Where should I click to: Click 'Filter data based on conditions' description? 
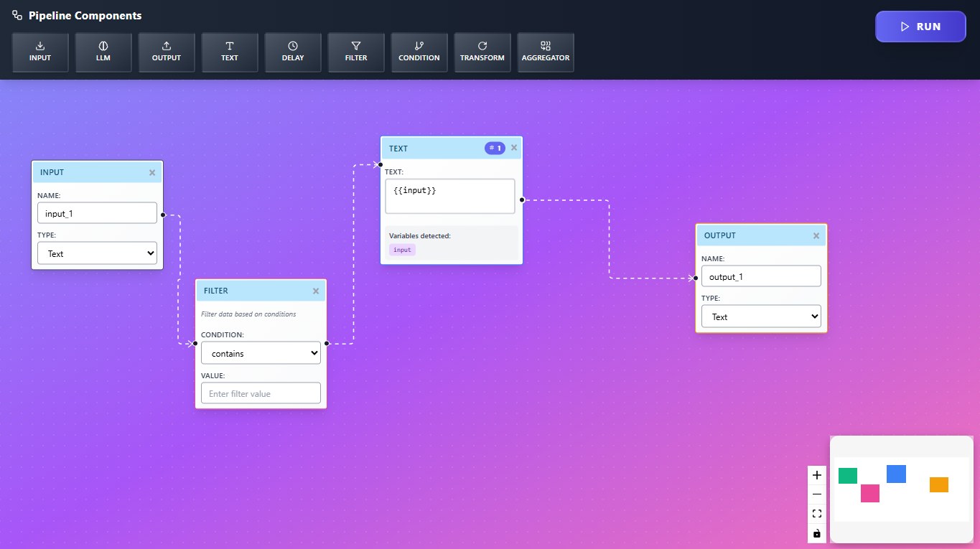(248, 314)
